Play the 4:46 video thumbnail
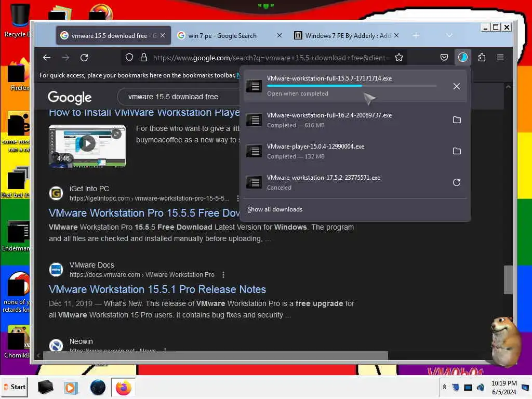This screenshot has width=532, height=399. coord(87,146)
